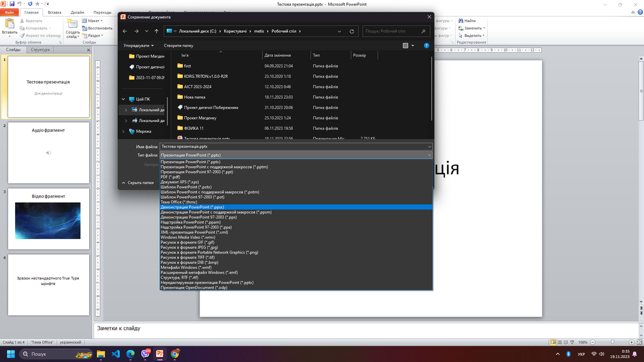Click the Undo arrow in Quick Access Toolbar
Viewport: 644px width, 362px height.
(x=19, y=4)
